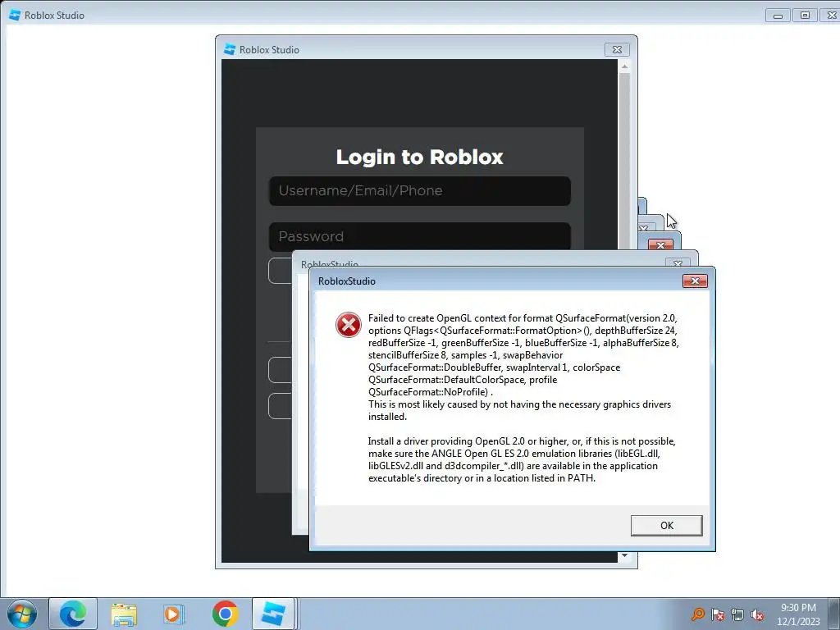The width and height of the screenshot is (840, 630).
Task: Click the login window vertical scrollbar thumb
Action: point(624,161)
